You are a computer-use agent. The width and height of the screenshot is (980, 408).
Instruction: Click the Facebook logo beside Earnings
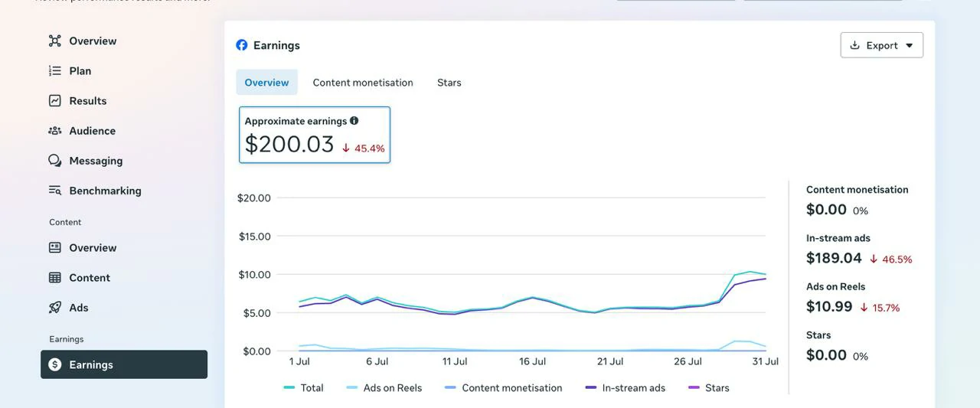coord(242,45)
